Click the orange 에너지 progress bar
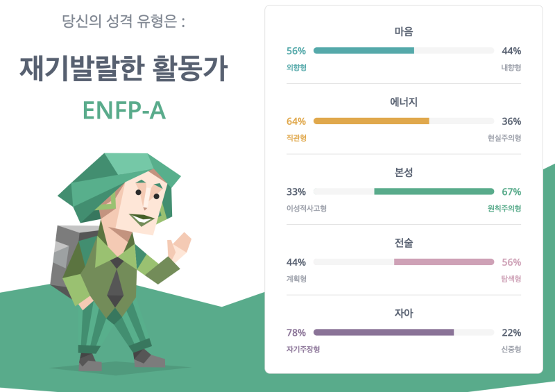 404,121
